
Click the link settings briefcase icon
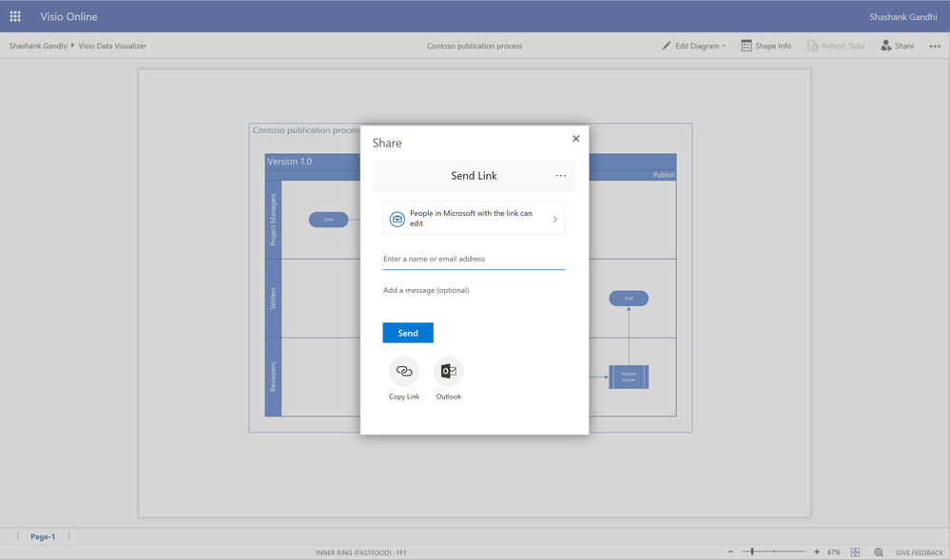[x=397, y=219]
